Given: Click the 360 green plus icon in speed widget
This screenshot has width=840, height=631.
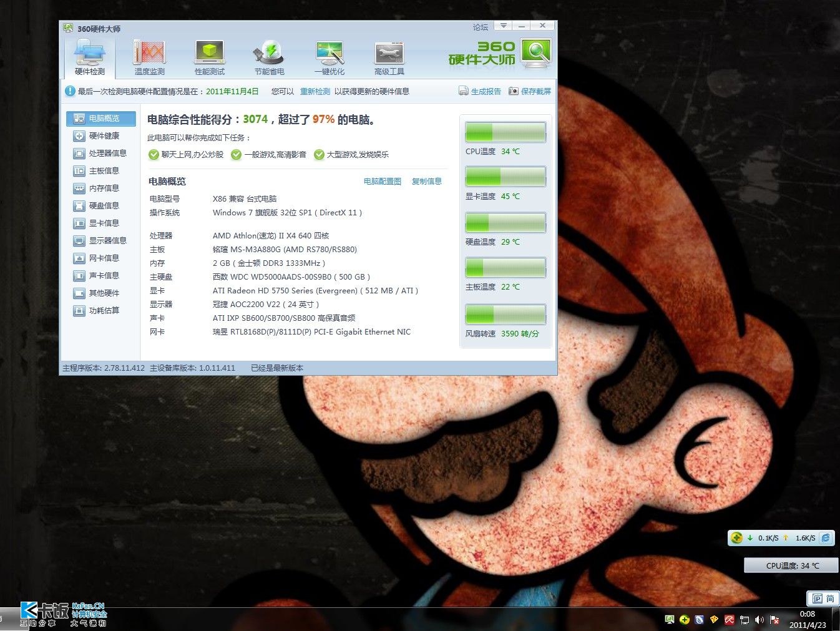Looking at the screenshot, I should (737, 537).
